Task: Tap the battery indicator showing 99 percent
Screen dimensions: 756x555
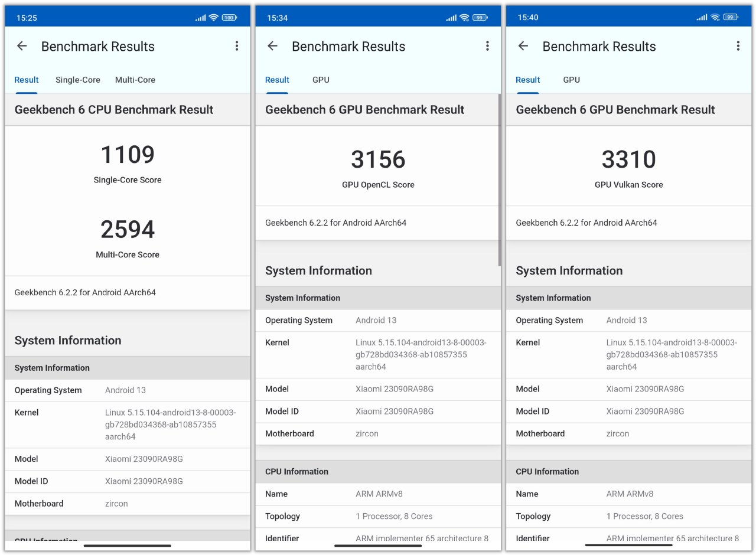Action: point(480,17)
